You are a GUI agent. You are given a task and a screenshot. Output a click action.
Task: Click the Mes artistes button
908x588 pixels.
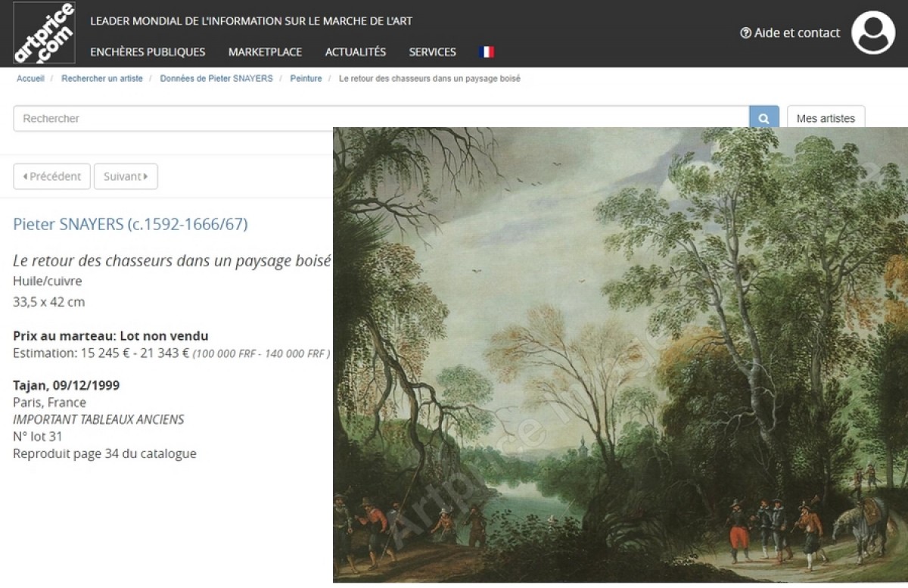[x=826, y=118]
